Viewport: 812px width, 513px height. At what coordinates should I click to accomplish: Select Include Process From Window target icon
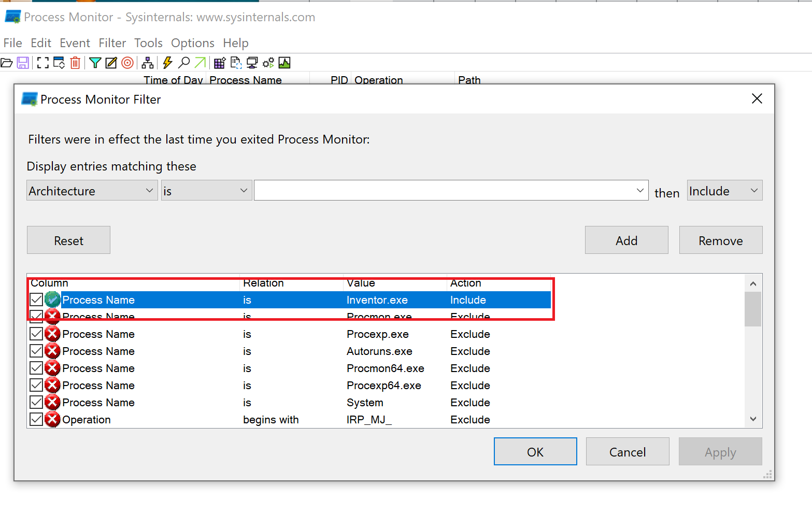127,62
